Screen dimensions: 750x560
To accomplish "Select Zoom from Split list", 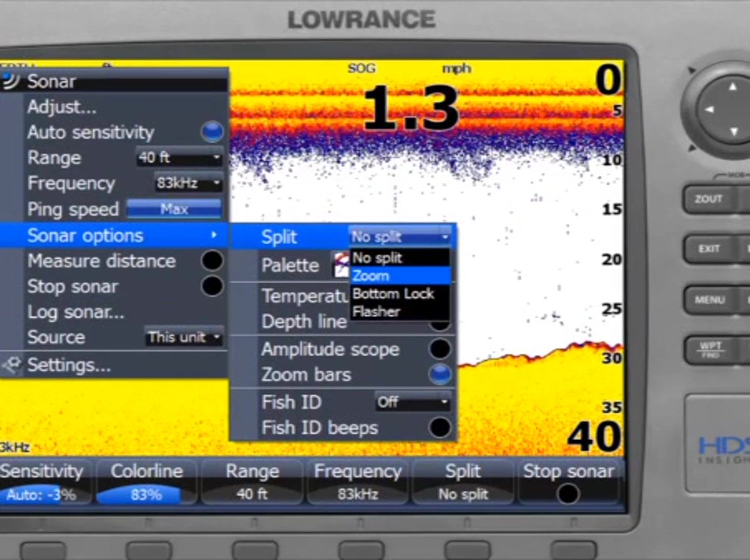I will tap(400, 275).
